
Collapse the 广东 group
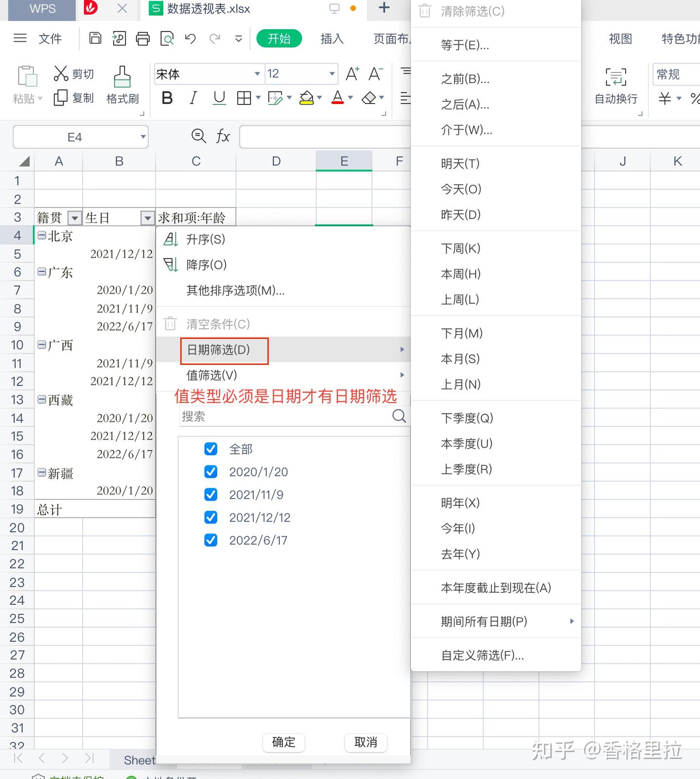click(x=42, y=272)
